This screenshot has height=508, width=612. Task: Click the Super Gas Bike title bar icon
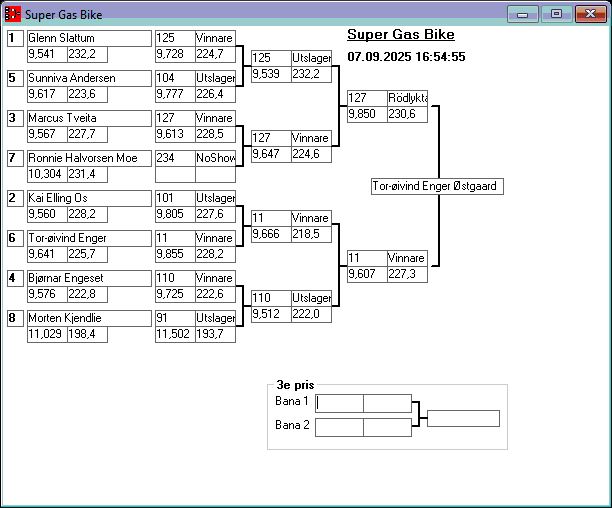13,15
